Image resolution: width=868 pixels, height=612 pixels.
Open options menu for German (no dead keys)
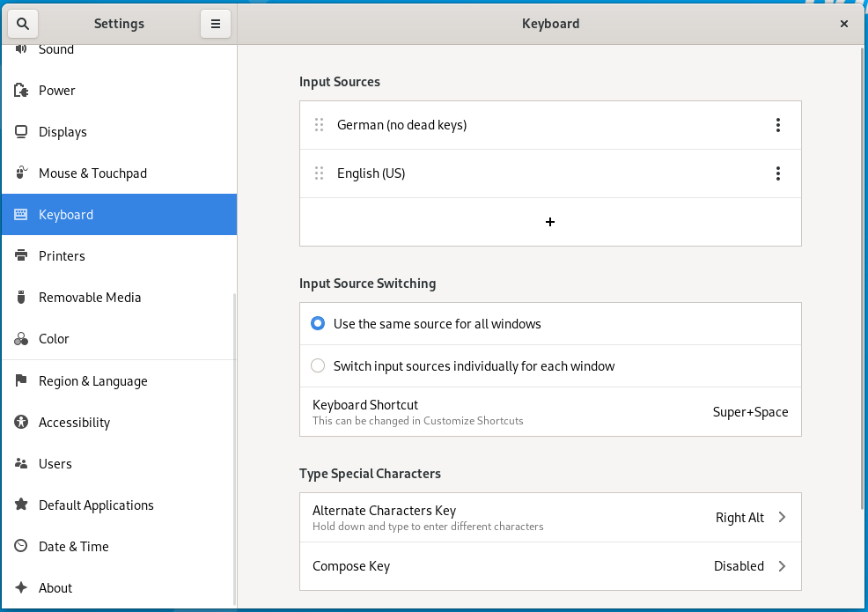click(x=778, y=125)
